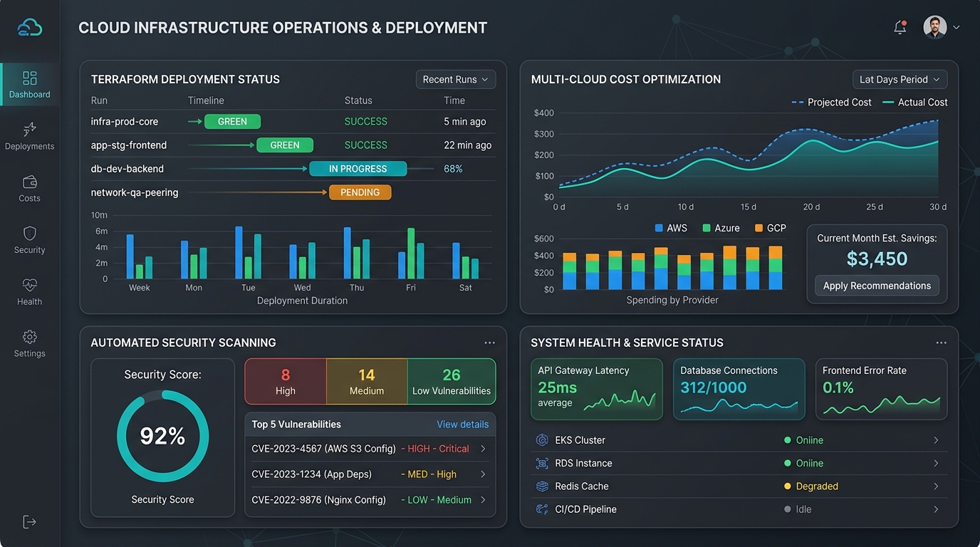Open Automated Security Scanning options menu
This screenshot has height=547, width=980.
click(x=489, y=343)
